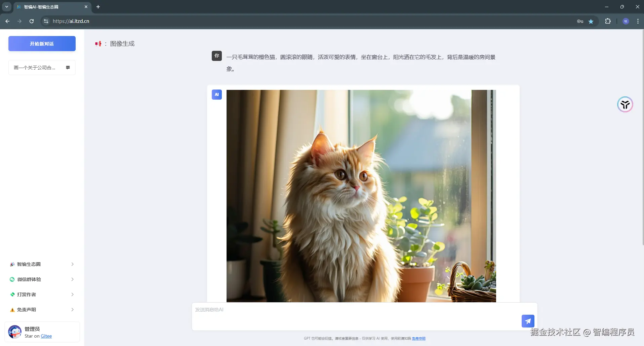Click the 开始新对话 button
Image resolution: width=644 pixels, height=346 pixels.
tap(42, 43)
